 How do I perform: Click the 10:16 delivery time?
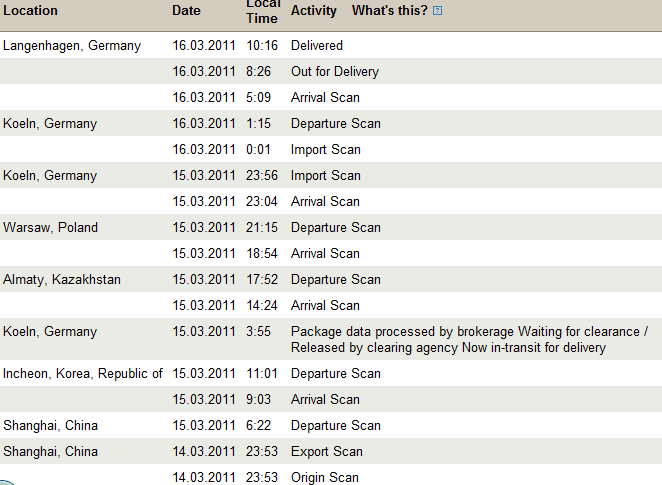(x=262, y=45)
